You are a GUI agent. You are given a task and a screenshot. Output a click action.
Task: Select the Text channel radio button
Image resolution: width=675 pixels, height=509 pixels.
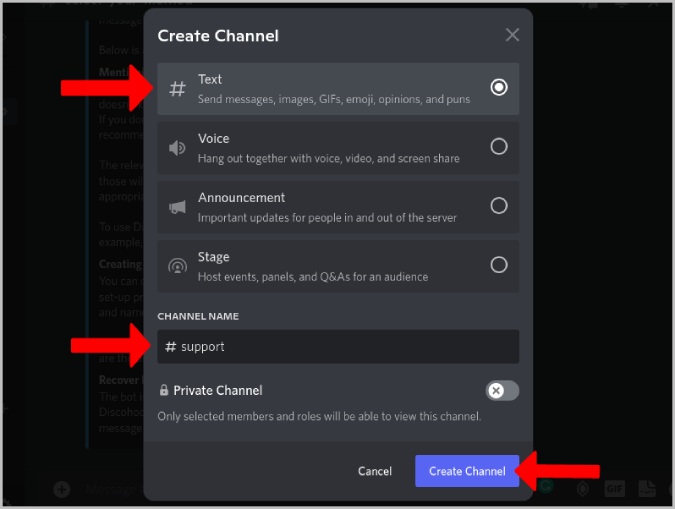click(499, 87)
